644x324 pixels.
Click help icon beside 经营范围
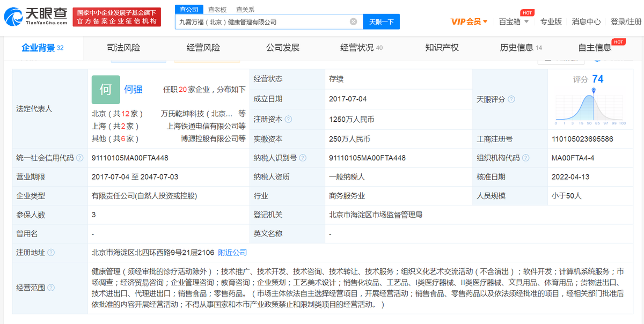(51, 288)
